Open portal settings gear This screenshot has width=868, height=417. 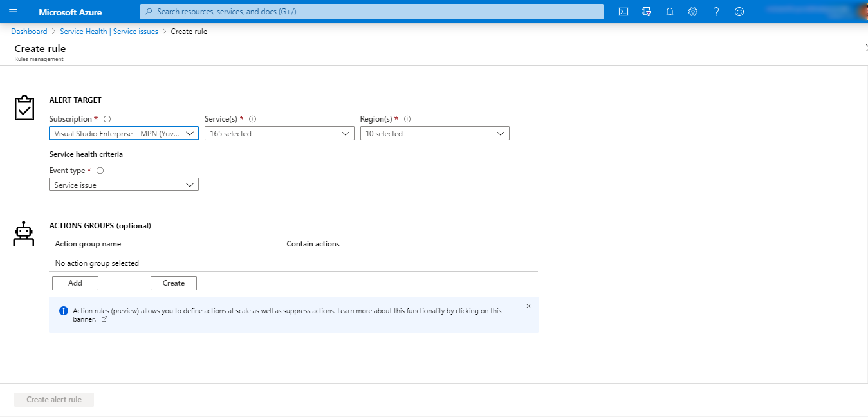tap(693, 12)
